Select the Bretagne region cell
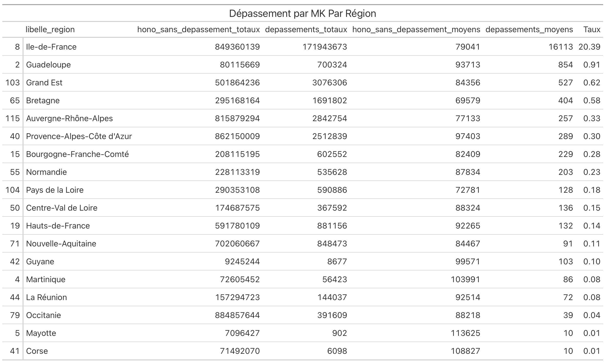This screenshot has width=608, height=364. click(43, 100)
